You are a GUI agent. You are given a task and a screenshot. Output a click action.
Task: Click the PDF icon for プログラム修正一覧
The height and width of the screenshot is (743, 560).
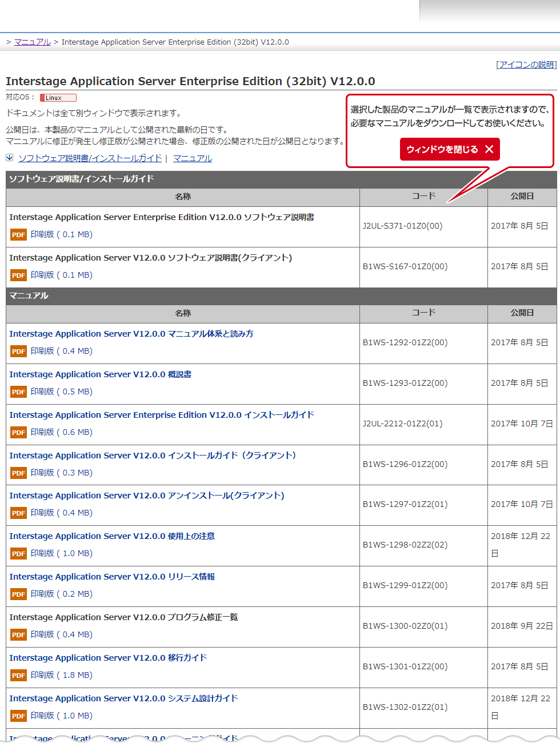(18, 635)
